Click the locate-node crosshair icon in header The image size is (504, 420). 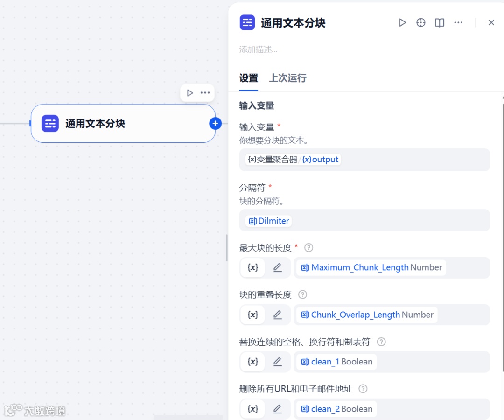421,22
